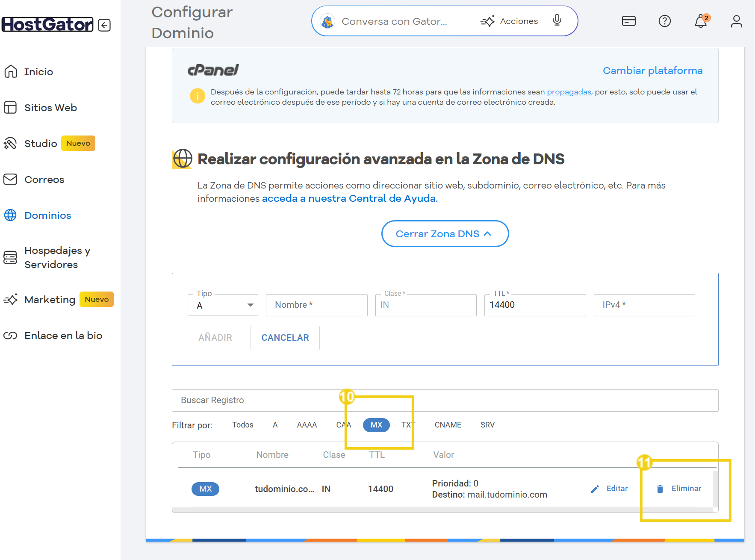Image resolution: width=755 pixels, height=560 pixels.
Task: Open Correos in the sidebar
Action: [x=44, y=180]
